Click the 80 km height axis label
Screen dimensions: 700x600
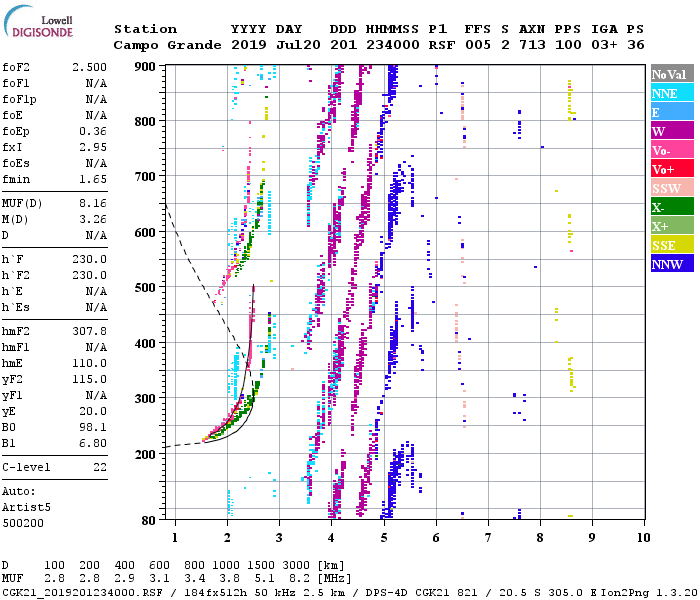149,521
